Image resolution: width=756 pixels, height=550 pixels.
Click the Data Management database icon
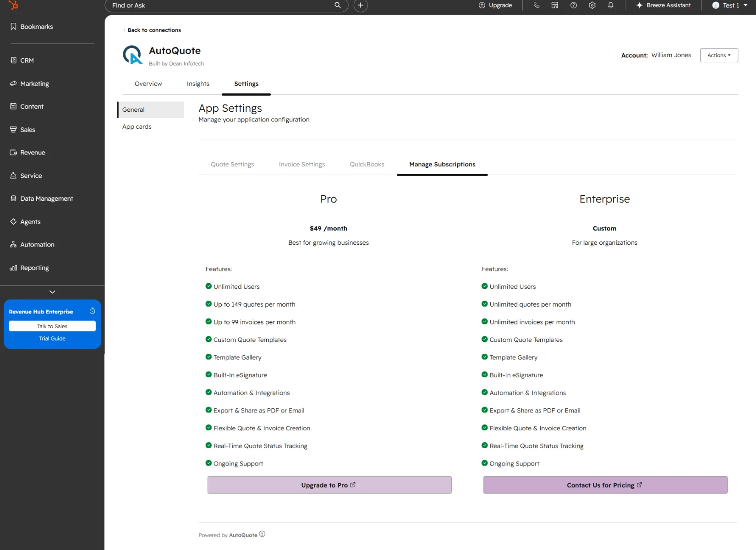13,198
